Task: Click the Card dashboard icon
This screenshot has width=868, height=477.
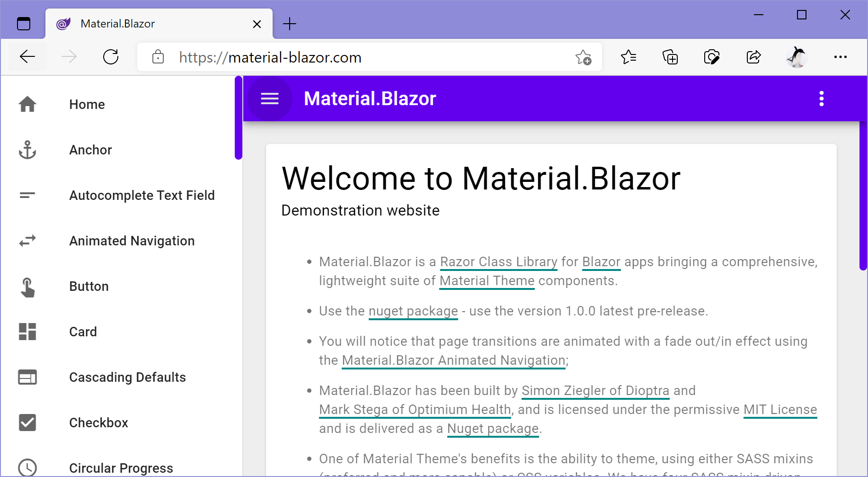Action: click(x=27, y=332)
